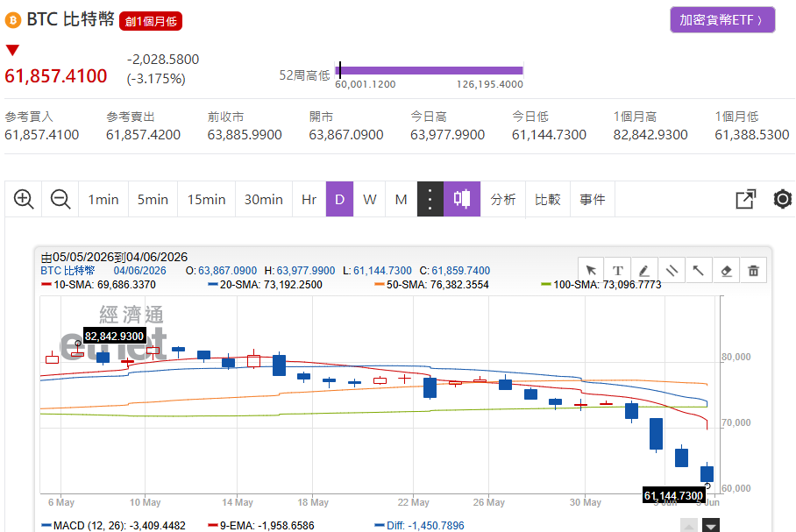Click the 52-week range purple bar

[x=430, y=70]
